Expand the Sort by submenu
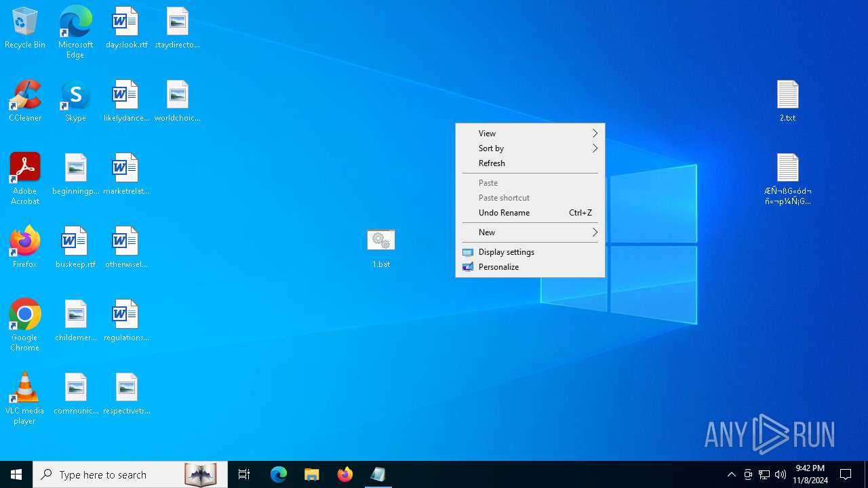The width and height of the screenshot is (868, 488). [530, 148]
